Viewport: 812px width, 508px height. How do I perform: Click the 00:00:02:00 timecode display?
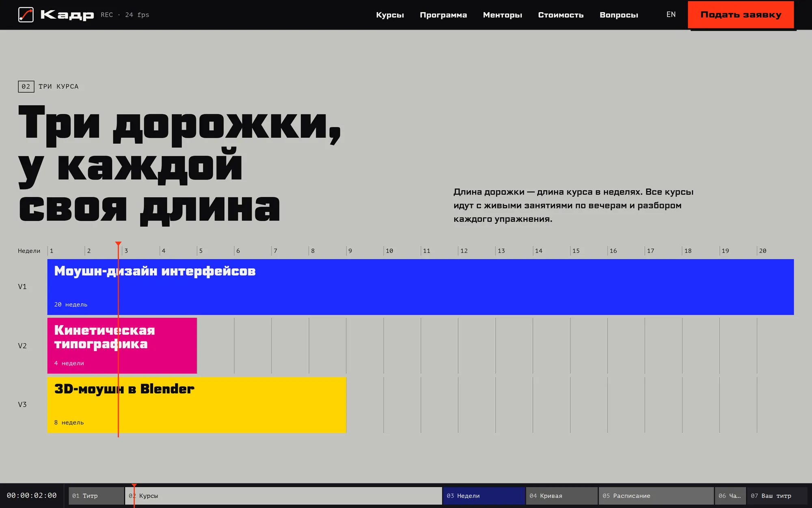32,495
